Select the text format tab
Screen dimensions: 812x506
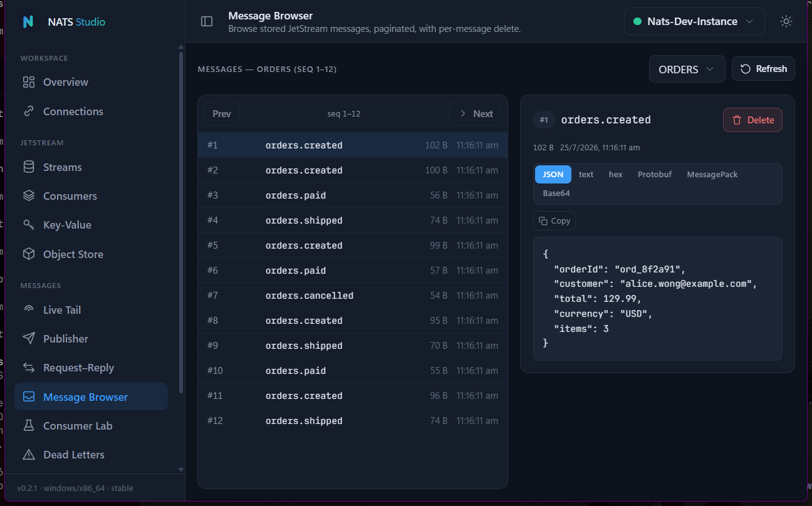[x=586, y=174]
